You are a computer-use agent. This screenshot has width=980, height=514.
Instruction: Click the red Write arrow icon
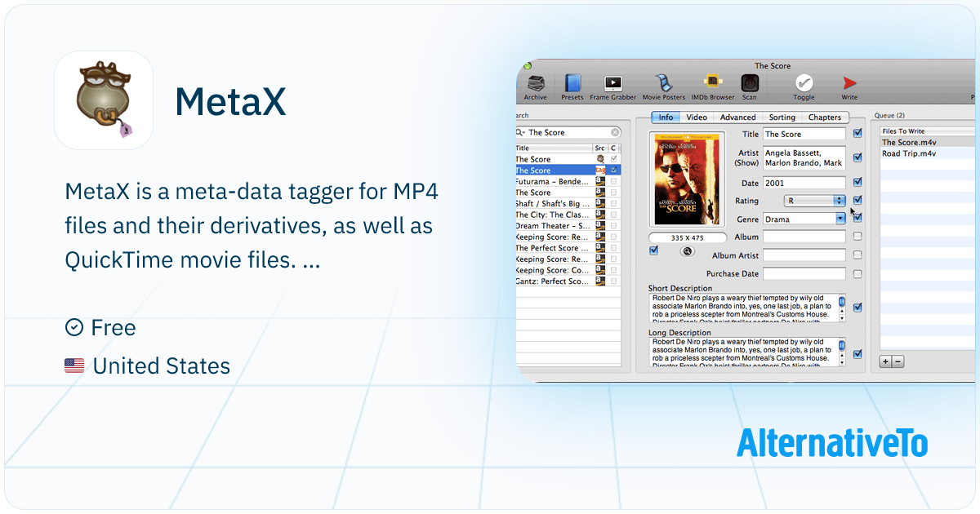pos(849,83)
